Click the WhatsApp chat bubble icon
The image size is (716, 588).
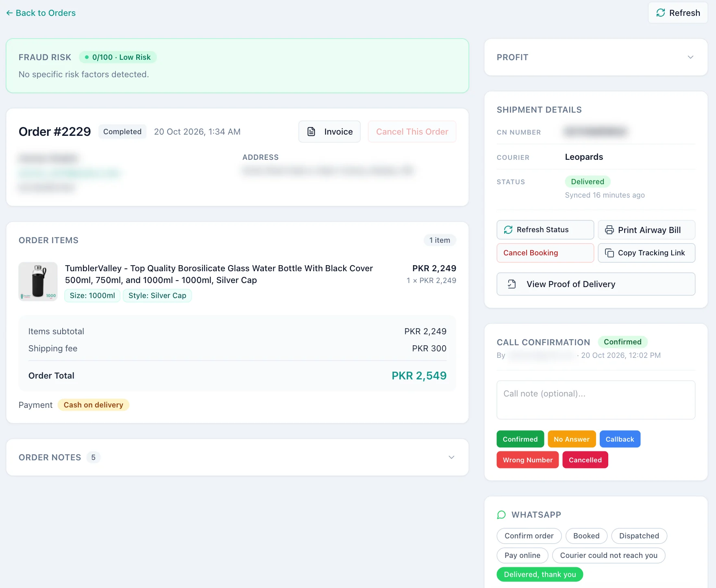[x=501, y=515]
